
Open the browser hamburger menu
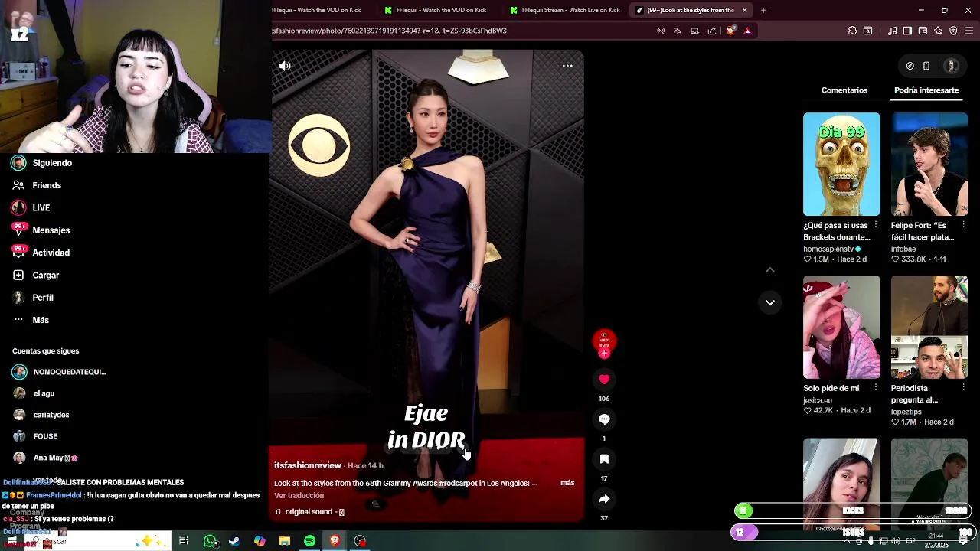[969, 31]
